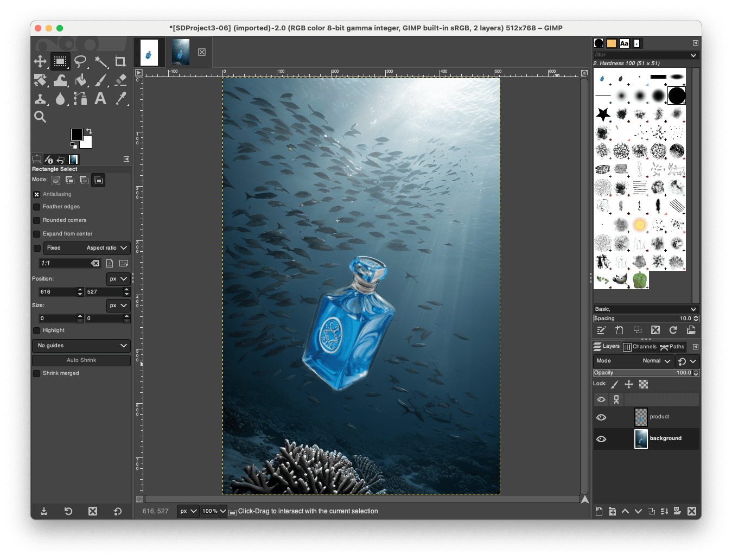The width and height of the screenshot is (732, 560).
Task: Select the Bucket Fill tool
Action: coord(80,80)
